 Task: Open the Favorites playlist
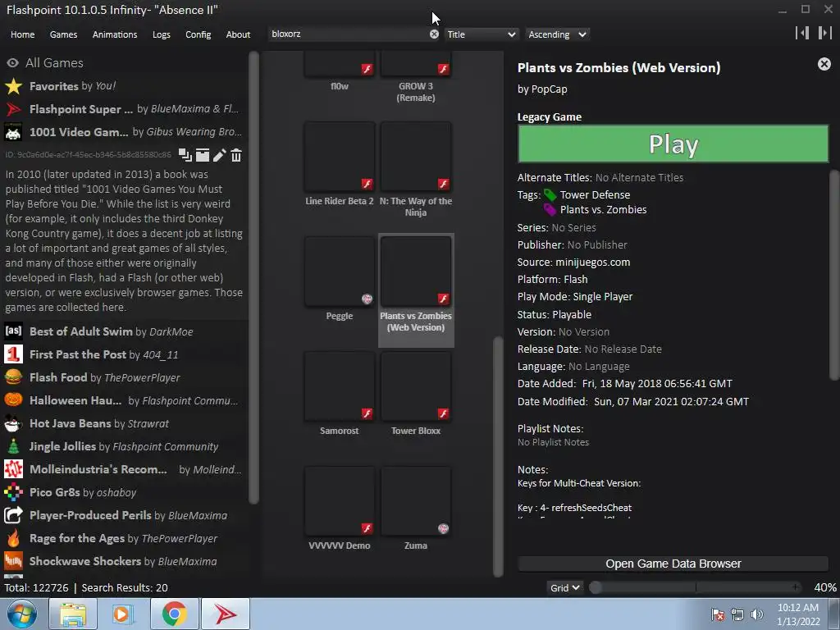125,85
